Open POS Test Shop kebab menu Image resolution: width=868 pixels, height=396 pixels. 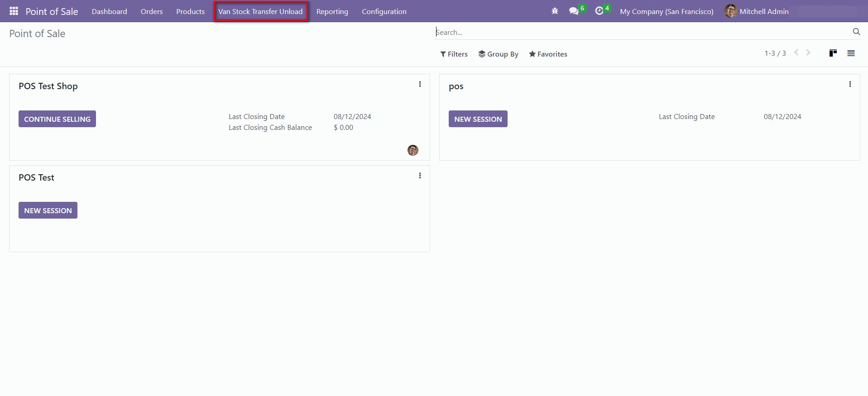[420, 84]
